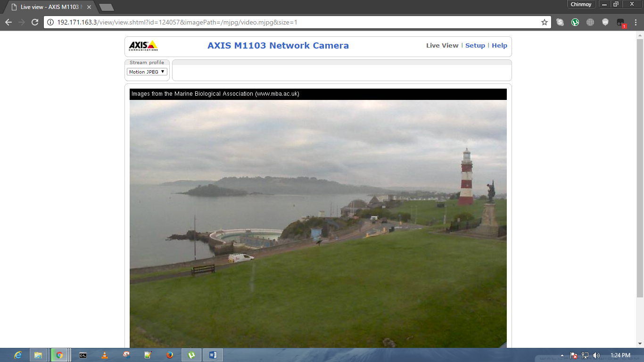644x362 pixels.
Task: Click the uTorrent extension icon in Chrome
Action: coord(574,22)
